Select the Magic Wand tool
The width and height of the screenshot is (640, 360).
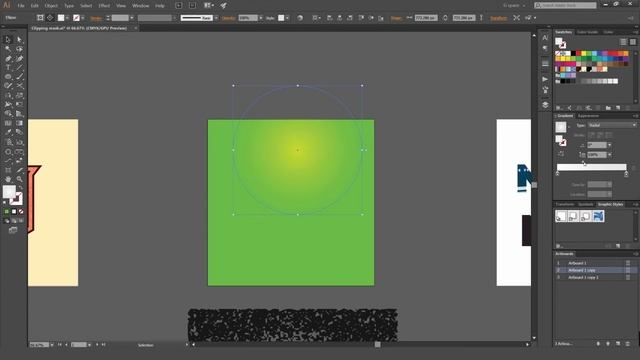(x=7, y=49)
